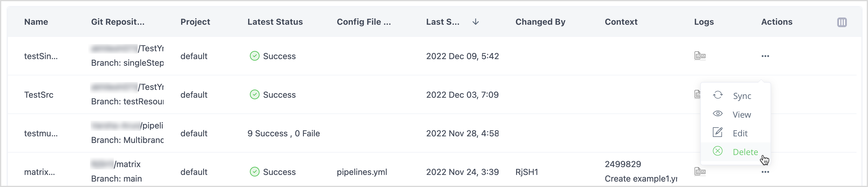The height and width of the screenshot is (187, 868).
Task: Open logs for the testSin pipeline source
Action: point(700,55)
